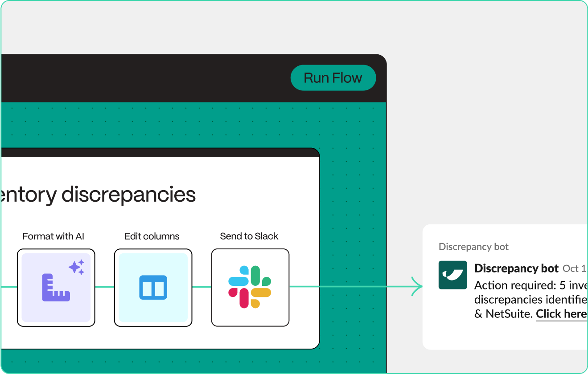Click the Action required message text
Image resolution: width=588 pixels, height=374 pixels.
pos(531,300)
